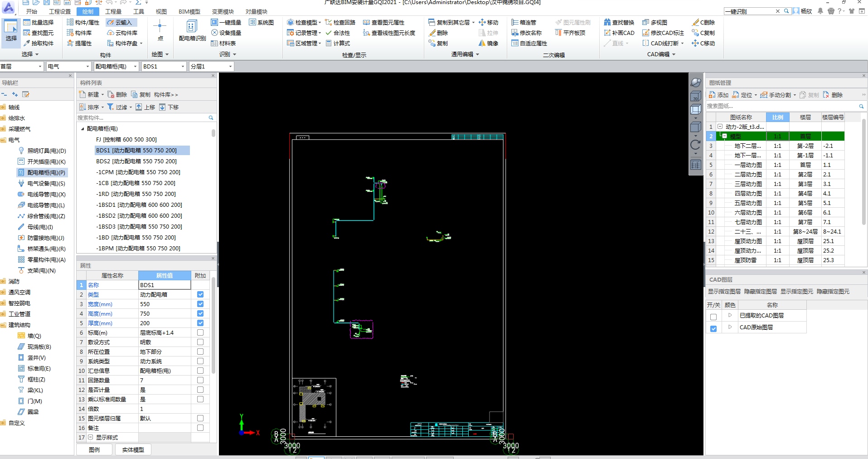Collapse the 配电箱柜(电) tree node

[x=82, y=129]
